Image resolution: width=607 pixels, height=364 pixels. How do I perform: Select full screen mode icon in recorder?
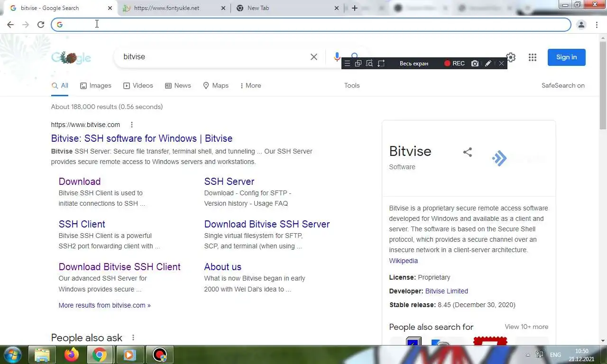point(381,64)
